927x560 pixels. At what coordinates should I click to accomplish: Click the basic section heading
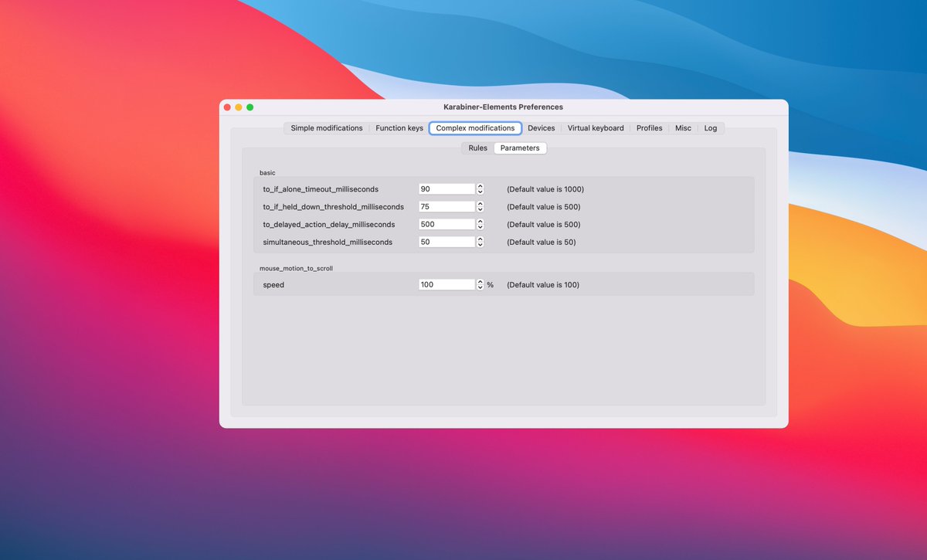tap(267, 172)
